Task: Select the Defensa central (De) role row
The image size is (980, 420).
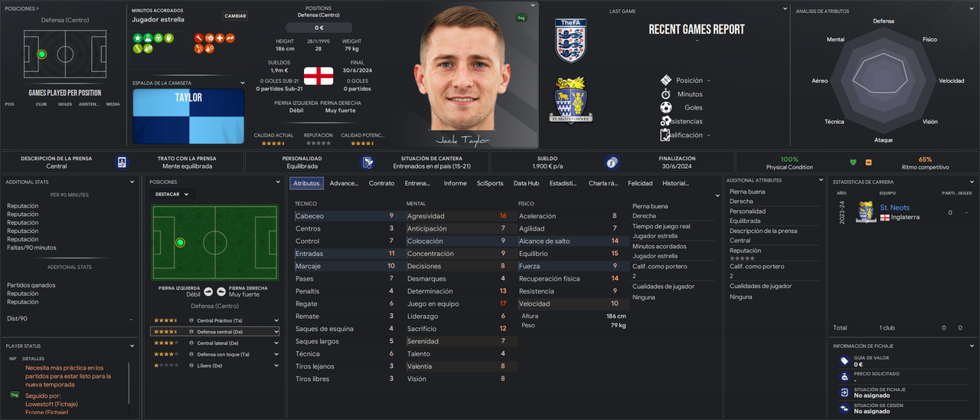Action: pos(214,332)
